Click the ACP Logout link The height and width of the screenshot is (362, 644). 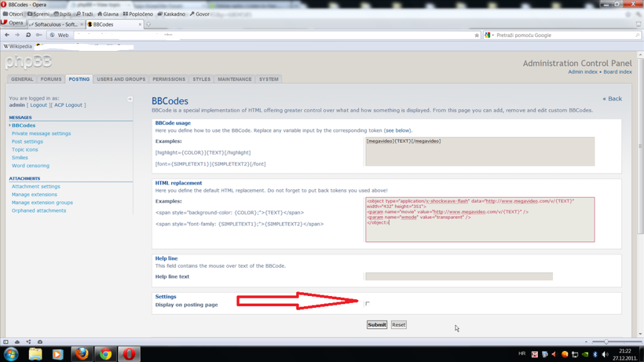pos(68,105)
